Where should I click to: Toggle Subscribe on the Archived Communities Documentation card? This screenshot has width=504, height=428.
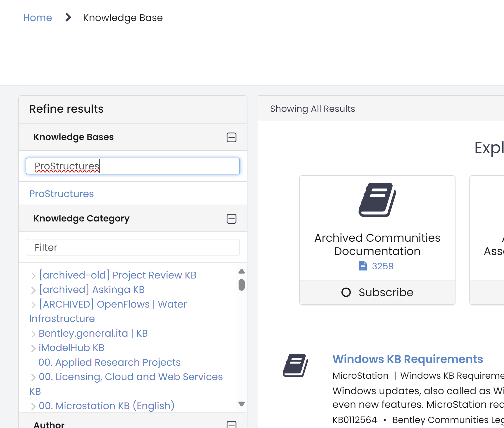[377, 292]
